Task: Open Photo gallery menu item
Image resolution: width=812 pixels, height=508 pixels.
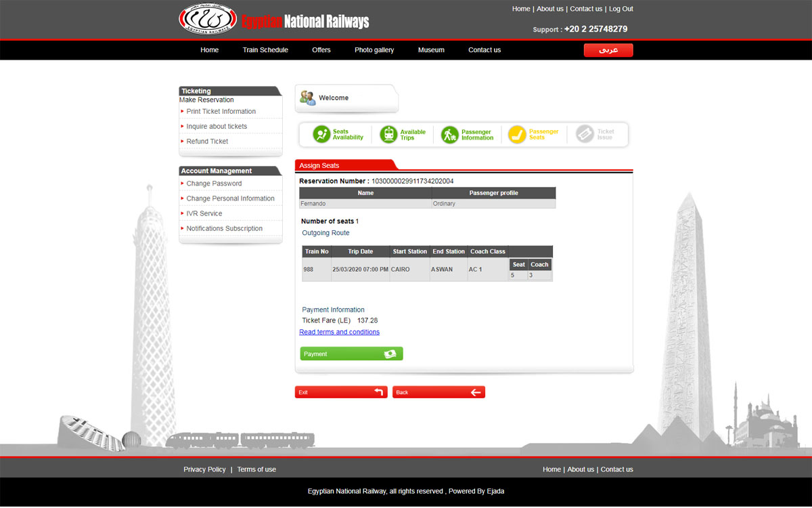Action: tap(374, 50)
